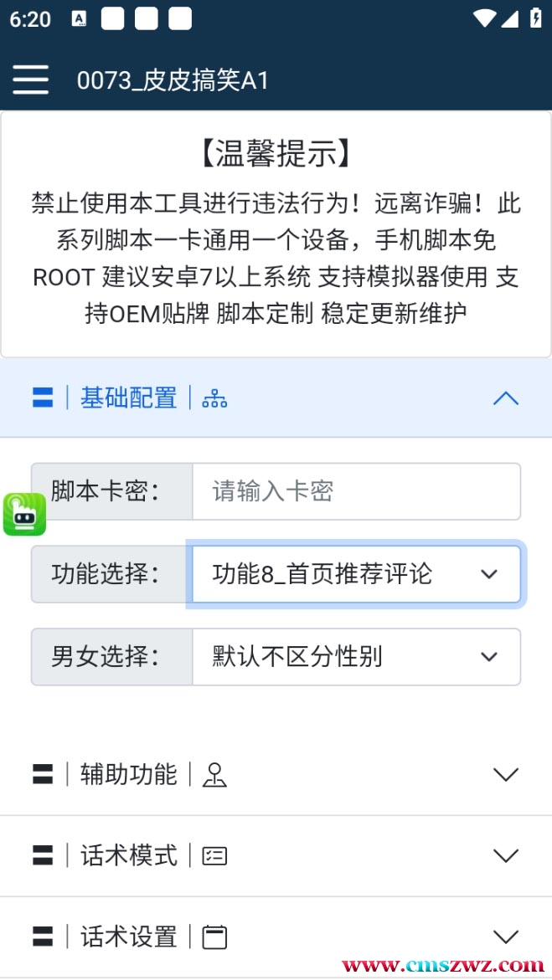Expand the 辅助功能 section chevron
This screenshot has width=552, height=980.
coord(506,775)
